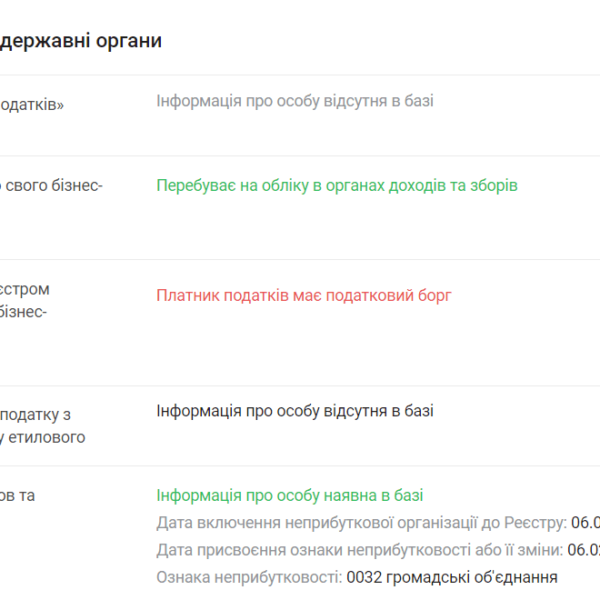Viewport: 600px width, 600px height.
Task: Click the green "Інформація про особу наявна в базі" status
Action: [290, 496]
